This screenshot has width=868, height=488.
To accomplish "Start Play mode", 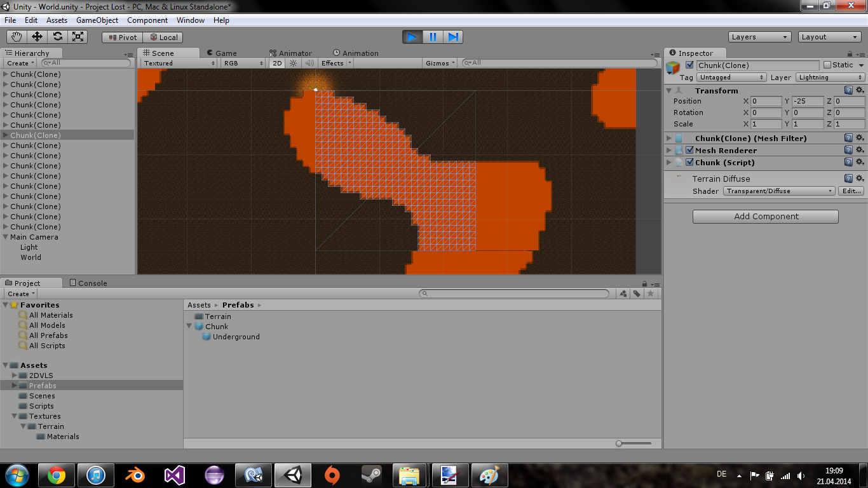I will coord(412,37).
